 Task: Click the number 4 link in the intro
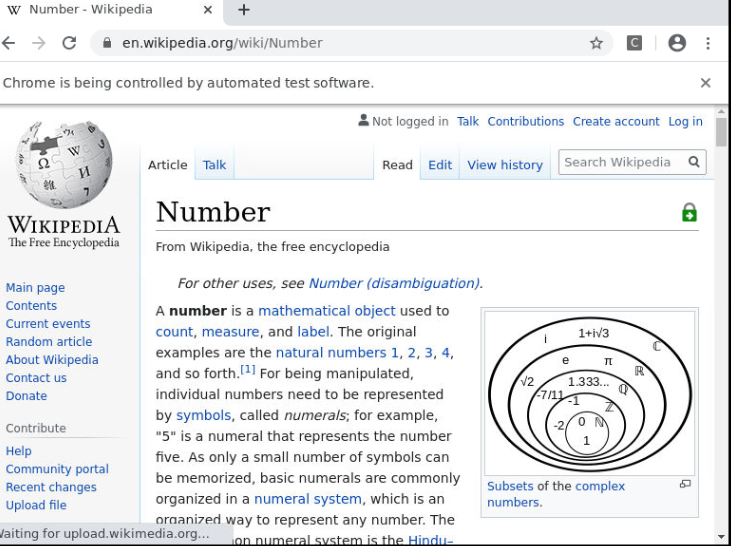pos(445,352)
